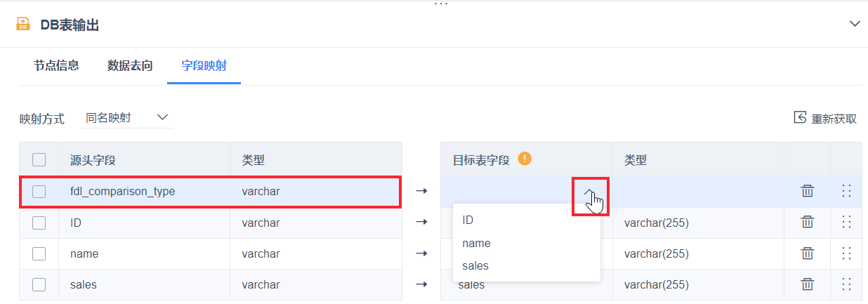Click trash icon for ID row

[808, 223]
